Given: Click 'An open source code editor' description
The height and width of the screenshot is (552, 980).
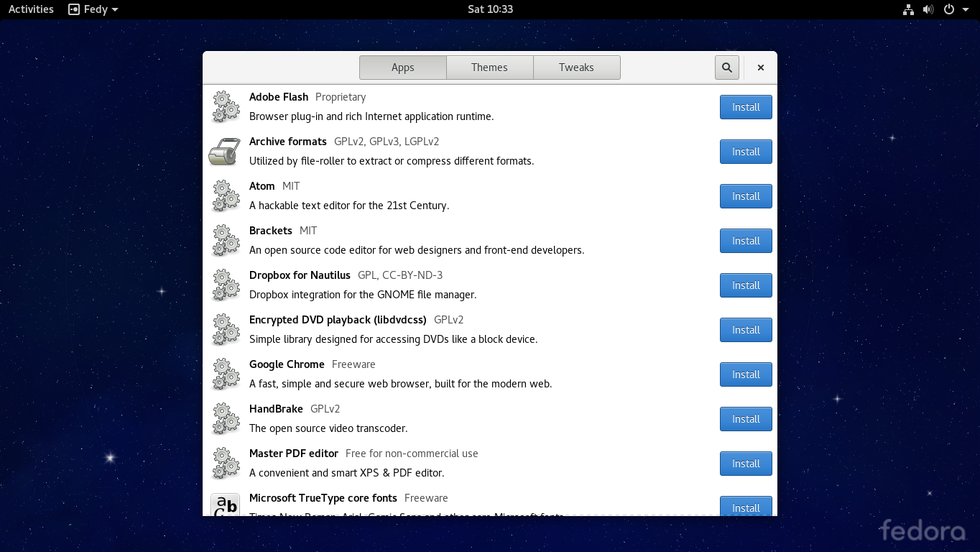Looking at the screenshot, I should (417, 250).
